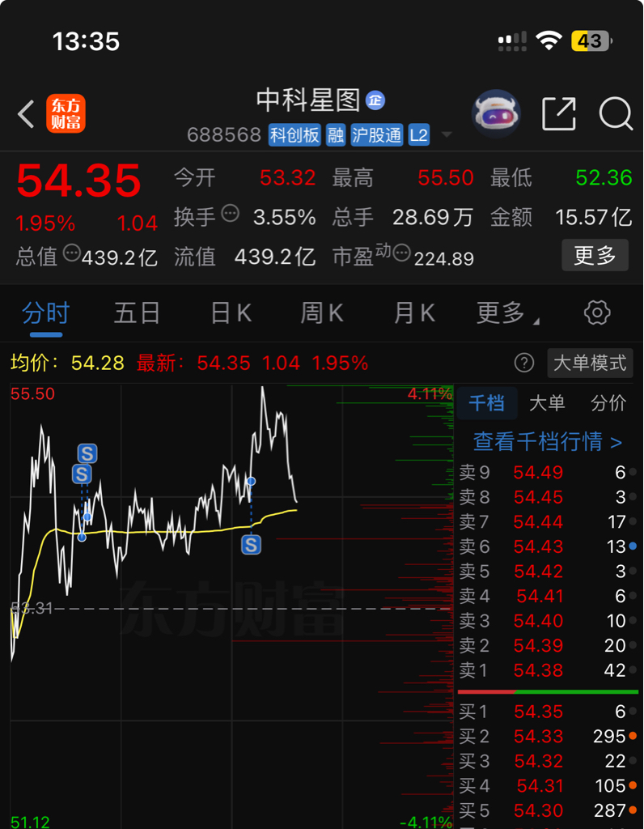Select the 卖5 row at 54.42
The height and width of the screenshot is (829, 644).
(x=548, y=572)
